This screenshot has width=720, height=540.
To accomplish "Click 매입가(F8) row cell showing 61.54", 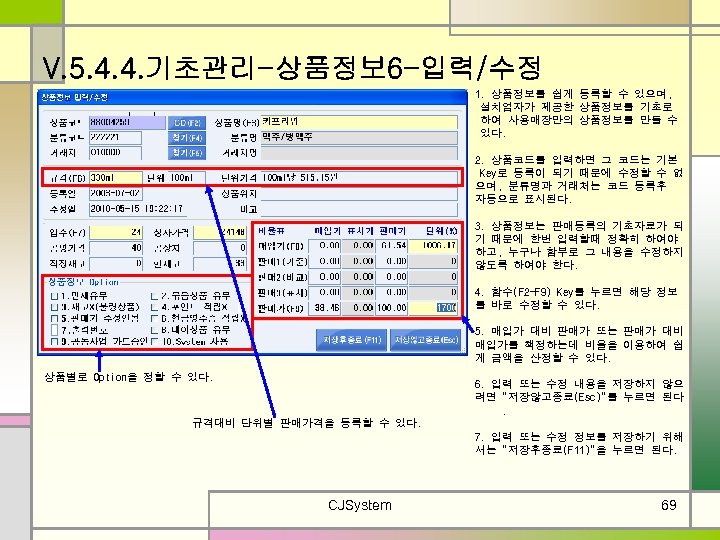I will click(392, 246).
